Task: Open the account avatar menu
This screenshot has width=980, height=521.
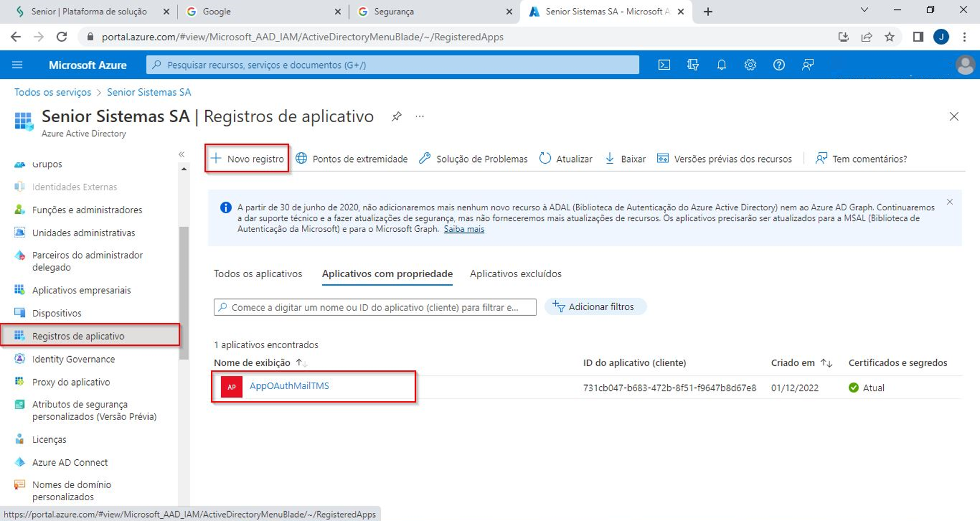Action: point(965,65)
